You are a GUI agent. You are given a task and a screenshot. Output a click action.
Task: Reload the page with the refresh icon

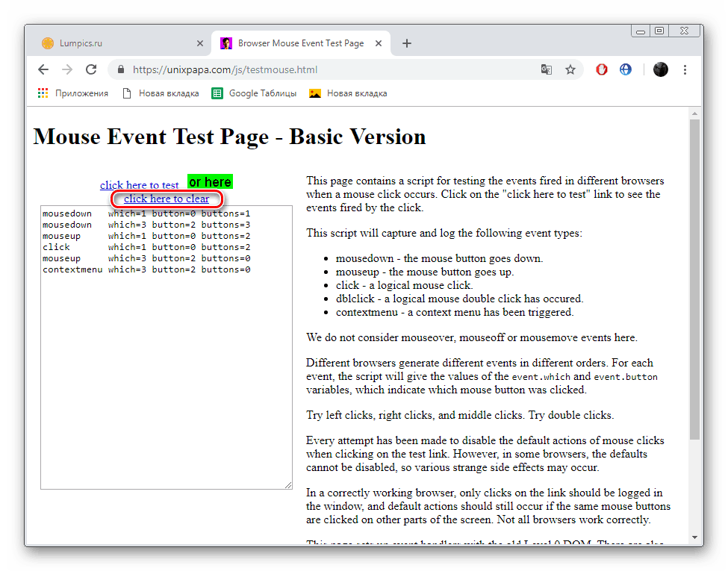[91, 69]
